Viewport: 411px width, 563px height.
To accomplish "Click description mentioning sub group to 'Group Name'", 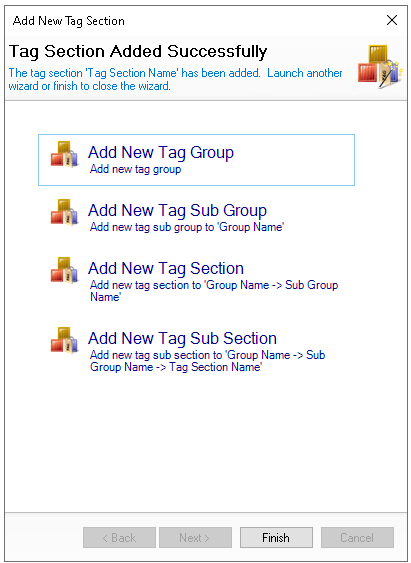I will 187,227.
